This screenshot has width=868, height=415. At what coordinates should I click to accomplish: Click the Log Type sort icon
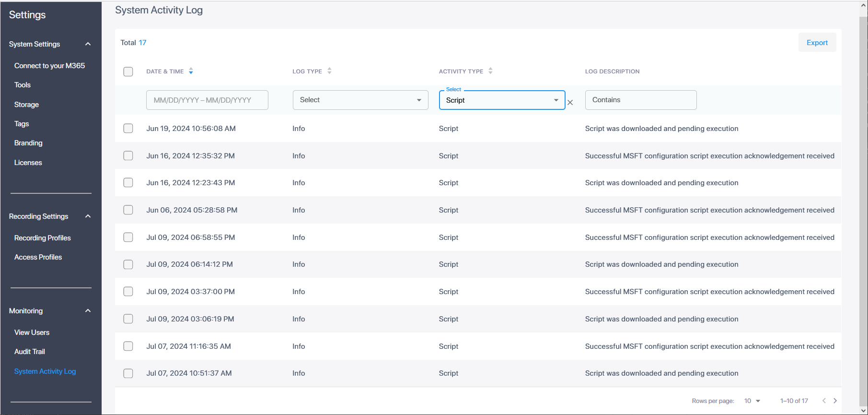coord(329,71)
